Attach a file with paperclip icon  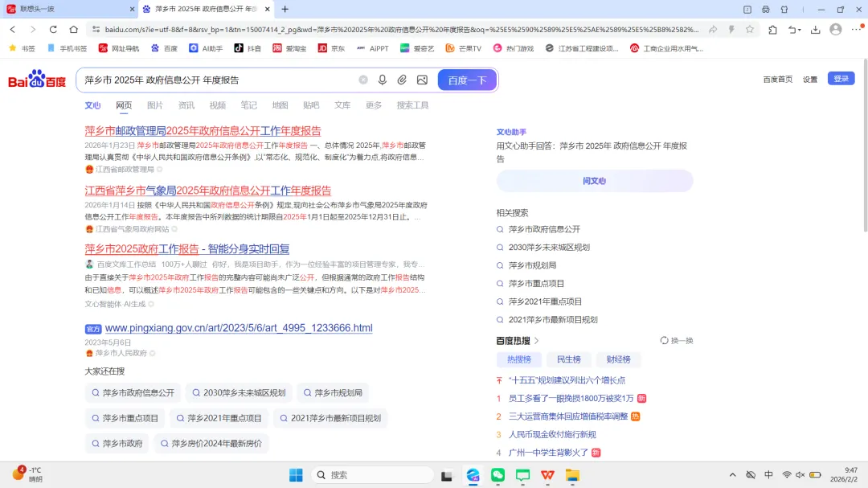point(402,80)
